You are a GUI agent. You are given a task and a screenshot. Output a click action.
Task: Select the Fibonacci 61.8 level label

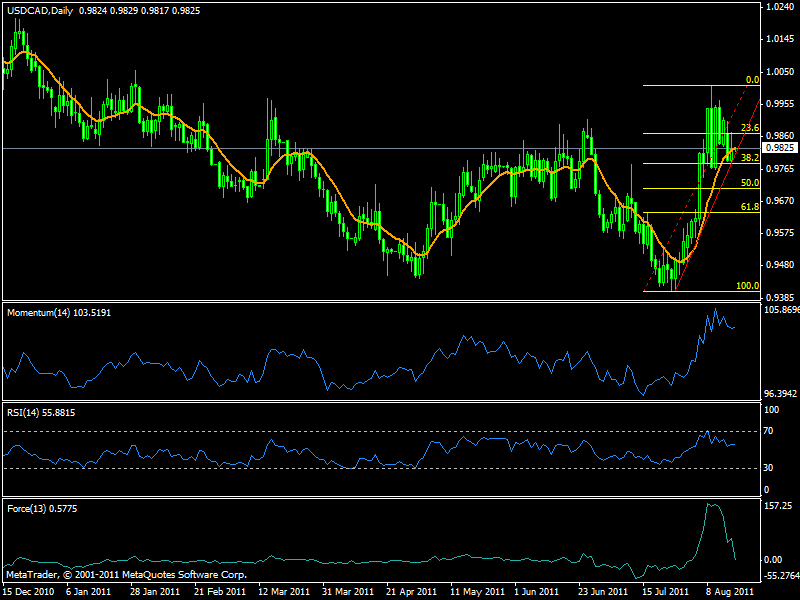[750, 207]
